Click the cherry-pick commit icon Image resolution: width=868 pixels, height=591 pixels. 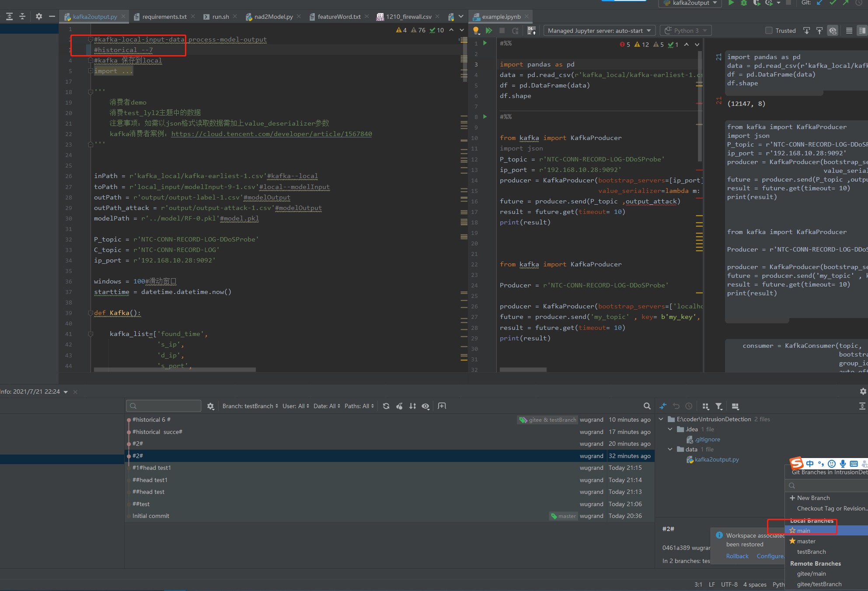pyautogui.click(x=399, y=406)
